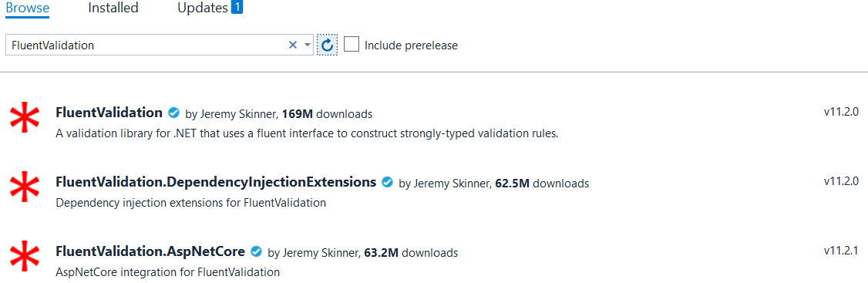The image size is (868, 283).
Task: Click inside the package search input field
Action: tap(146, 45)
